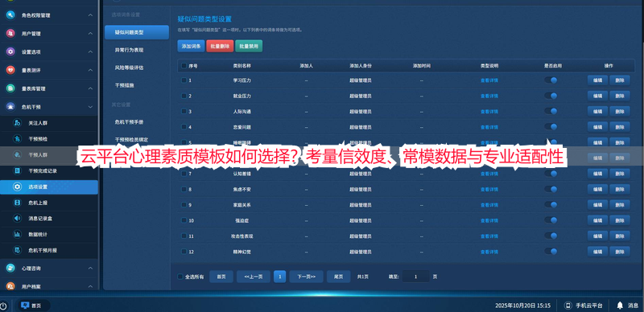The height and width of the screenshot is (312, 644).
Task: Toggle 是否启用 switch for 精神幻觉
Action: (551, 251)
